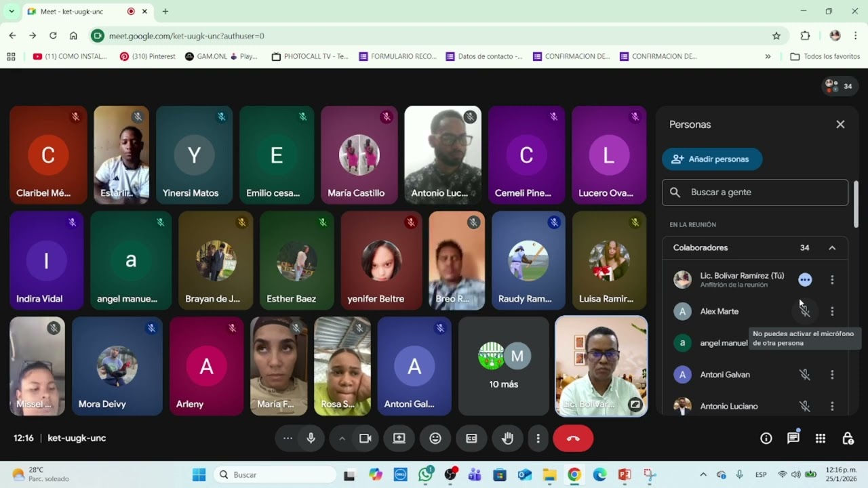Screen dimensions: 868x488
Task: Close the Personas side panel
Action: click(x=840, y=125)
